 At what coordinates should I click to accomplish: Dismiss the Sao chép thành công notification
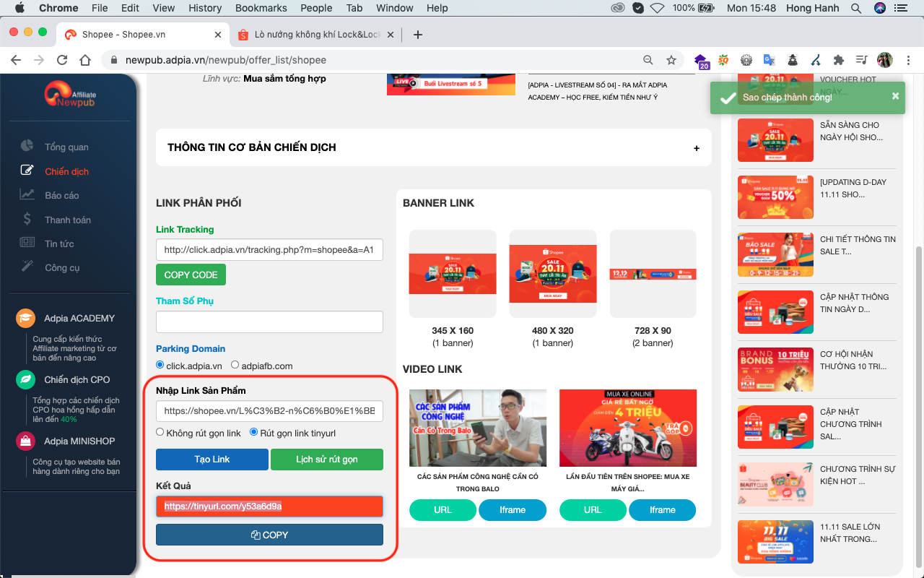pos(895,96)
